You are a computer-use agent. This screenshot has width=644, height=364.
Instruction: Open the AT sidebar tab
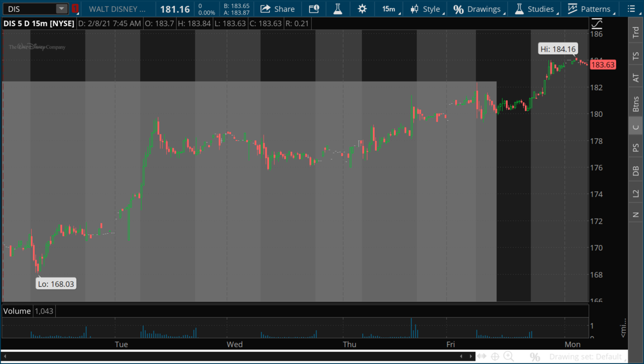point(636,78)
